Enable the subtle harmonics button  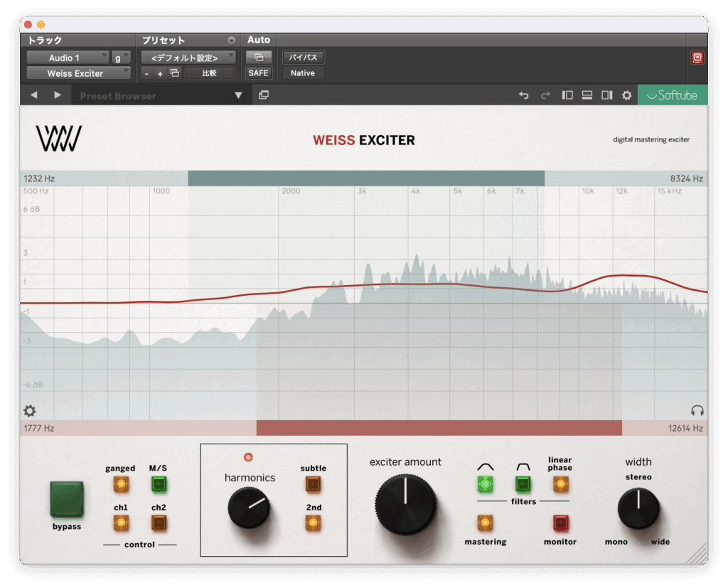point(313,484)
